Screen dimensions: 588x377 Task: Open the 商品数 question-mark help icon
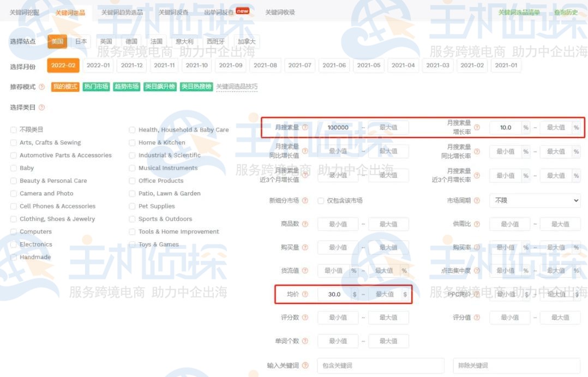pos(305,224)
